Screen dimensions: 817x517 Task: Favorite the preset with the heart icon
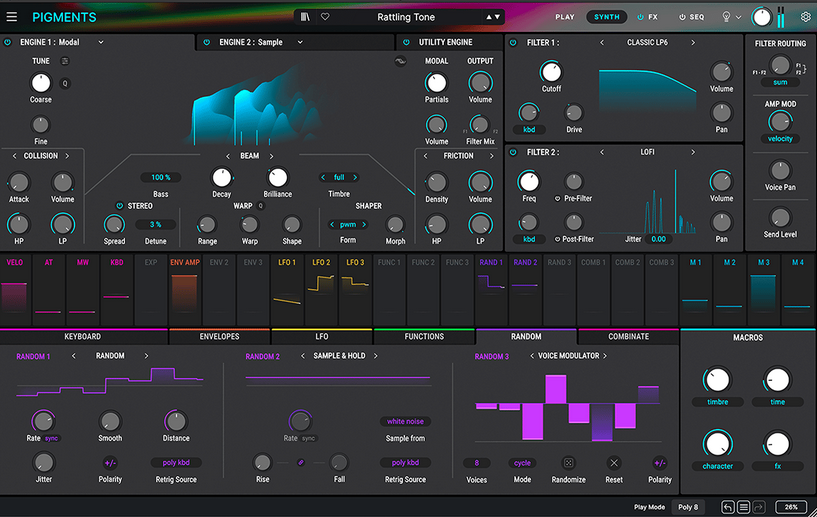tap(325, 17)
